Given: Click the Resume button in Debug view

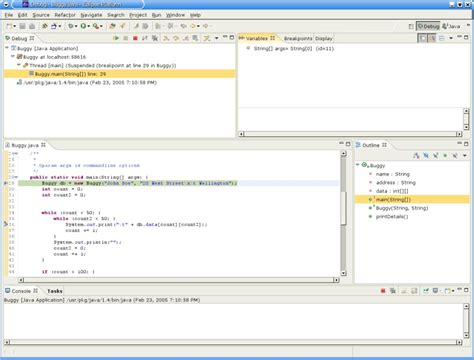Looking at the screenshot, I should pos(116,38).
